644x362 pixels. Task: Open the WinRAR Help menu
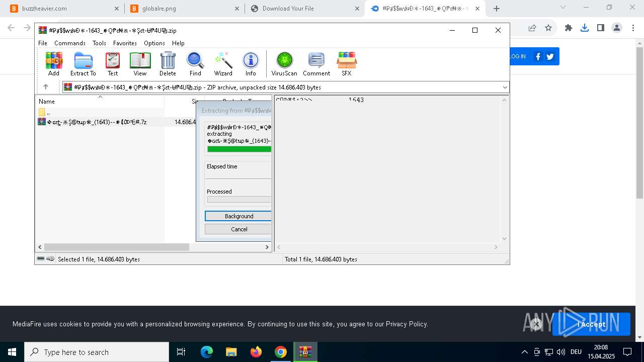click(x=178, y=43)
